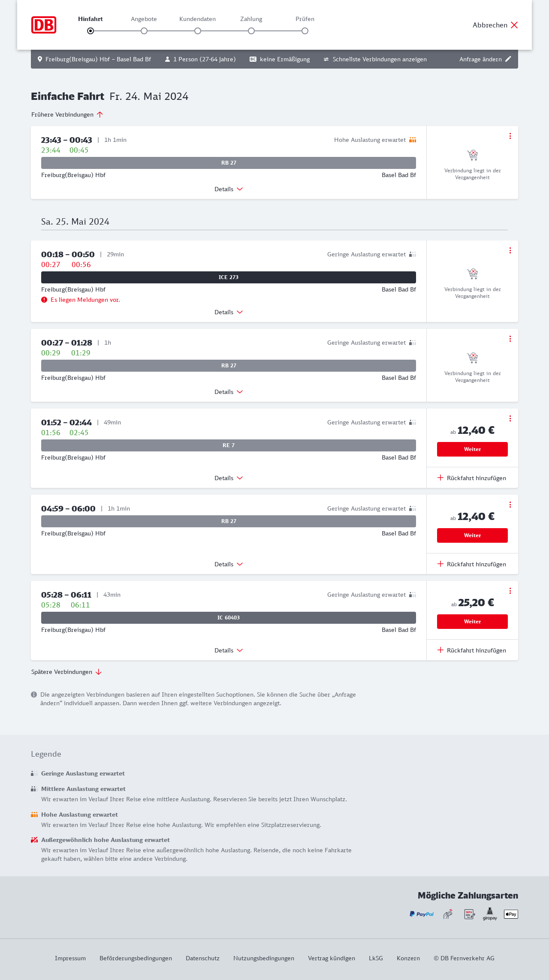Click Weiter for the 12,40 € RE 7 offer

[472, 449]
